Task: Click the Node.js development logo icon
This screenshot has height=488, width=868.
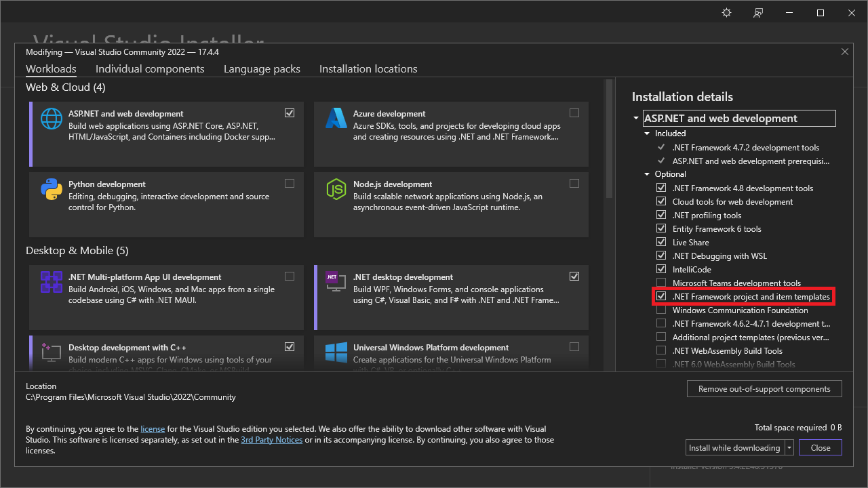Action: pos(336,189)
